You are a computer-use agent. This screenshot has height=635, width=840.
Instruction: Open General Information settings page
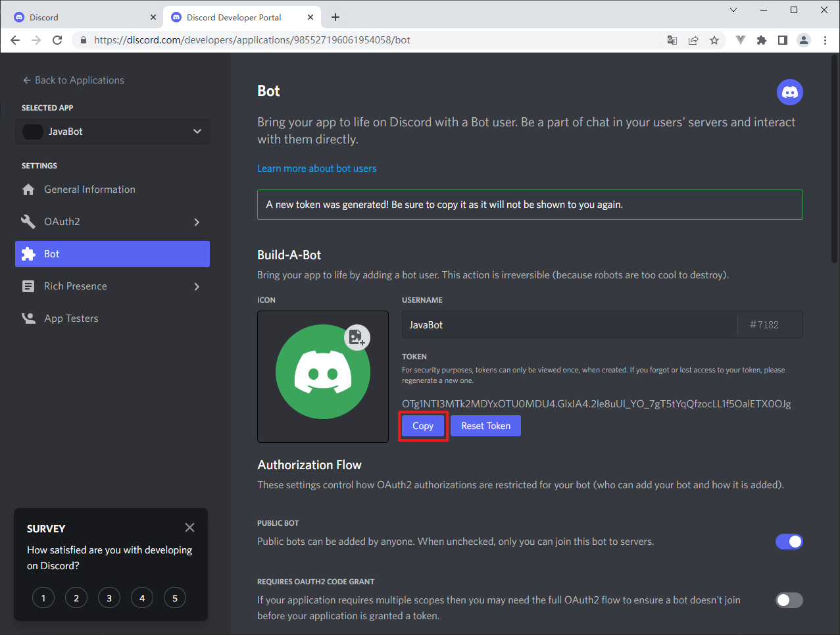point(112,190)
